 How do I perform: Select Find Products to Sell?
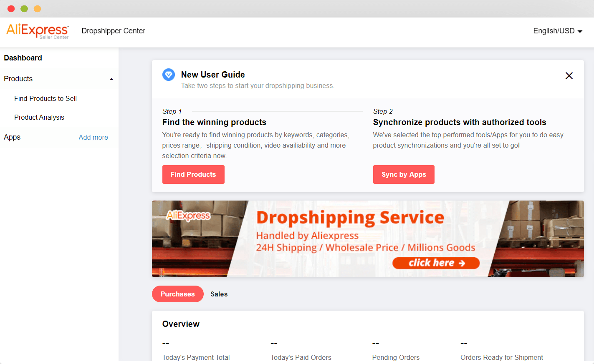click(x=45, y=98)
